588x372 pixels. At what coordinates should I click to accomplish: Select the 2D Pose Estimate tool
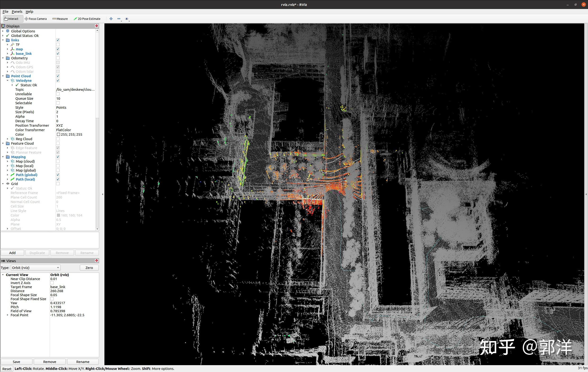click(87, 19)
